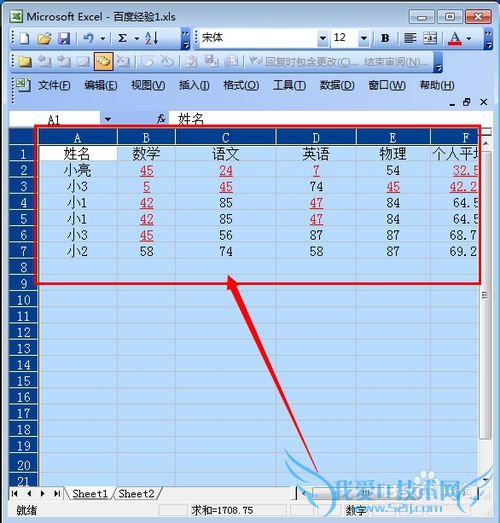Select cell containing 56 in row 6
Image resolution: width=500 pixels, height=523 pixels.
click(x=225, y=235)
